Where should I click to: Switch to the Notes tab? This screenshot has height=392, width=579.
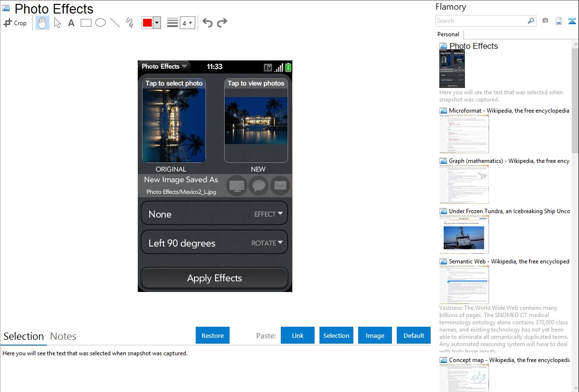[63, 336]
